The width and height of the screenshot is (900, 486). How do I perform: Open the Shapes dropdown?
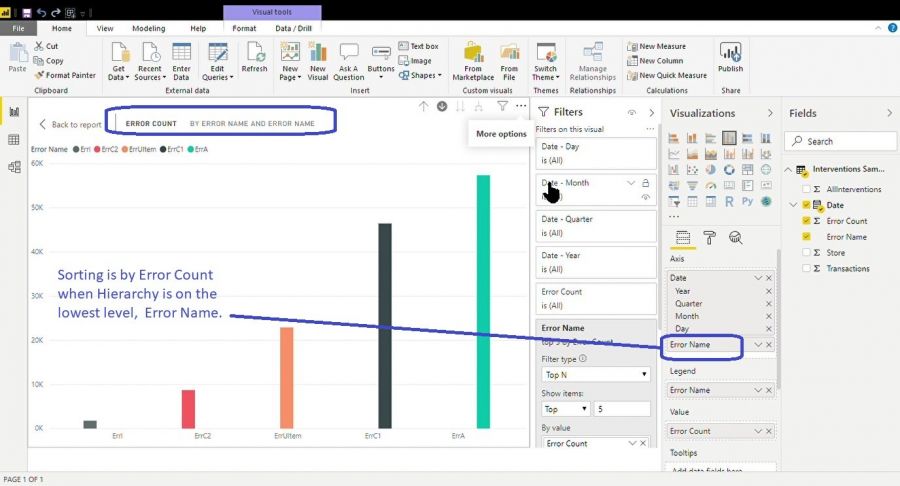[x=420, y=75]
